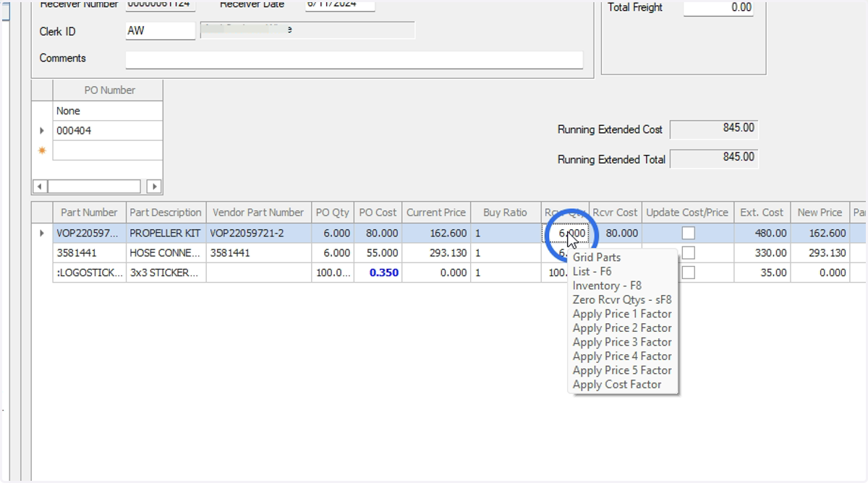
Task: Sort by Part Description column header
Action: [166, 213]
